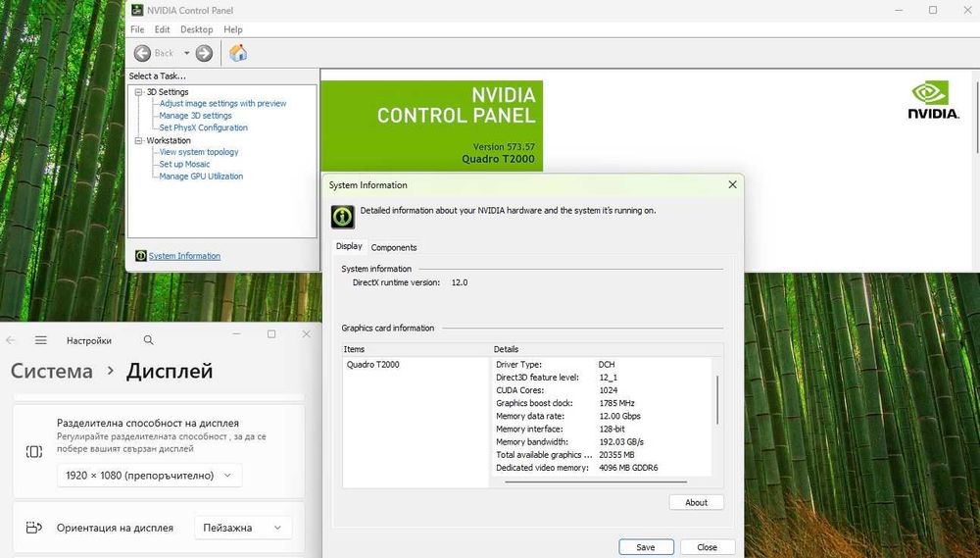The width and height of the screenshot is (980, 558).
Task: Minimize the NVIDIA Control Panel window
Action: (x=899, y=10)
